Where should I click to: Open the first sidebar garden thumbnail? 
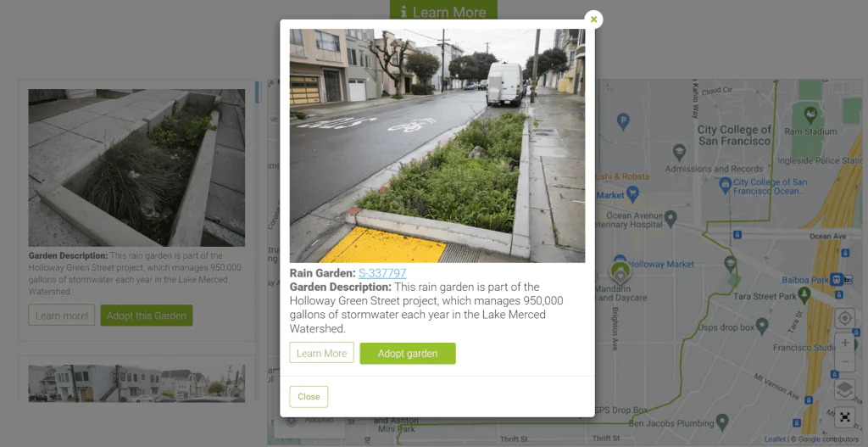[136, 168]
